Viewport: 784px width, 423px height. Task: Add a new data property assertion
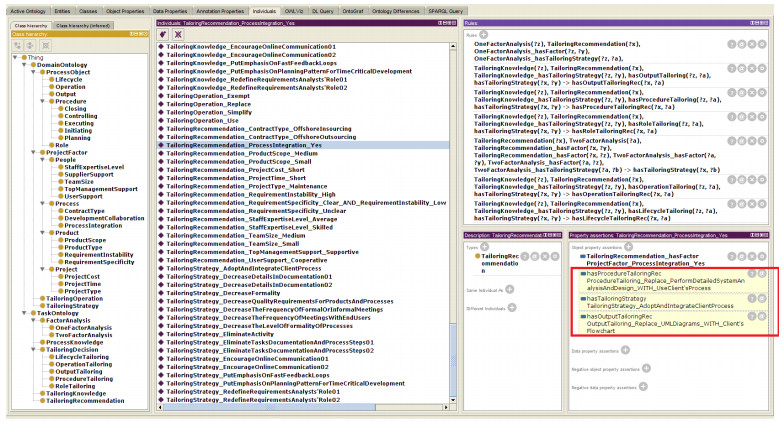point(626,352)
